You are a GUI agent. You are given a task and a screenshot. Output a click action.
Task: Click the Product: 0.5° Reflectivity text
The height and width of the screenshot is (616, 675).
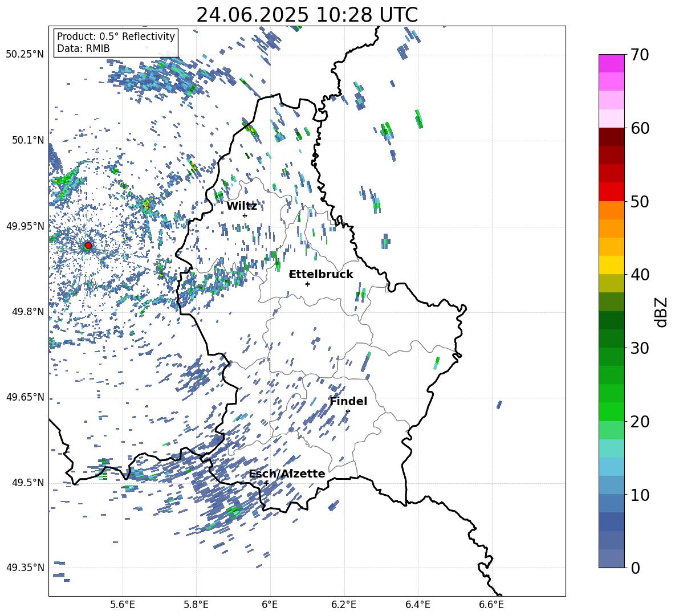coord(116,36)
